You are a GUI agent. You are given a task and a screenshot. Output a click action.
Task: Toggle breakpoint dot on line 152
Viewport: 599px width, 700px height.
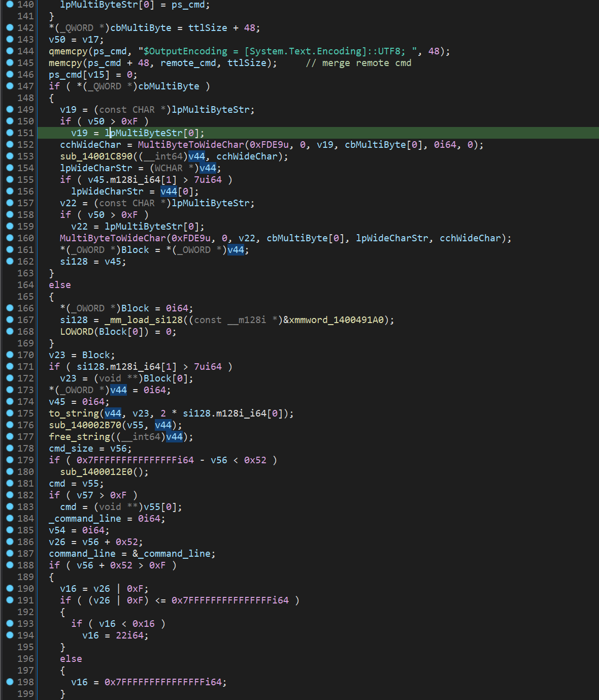coord(10,144)
